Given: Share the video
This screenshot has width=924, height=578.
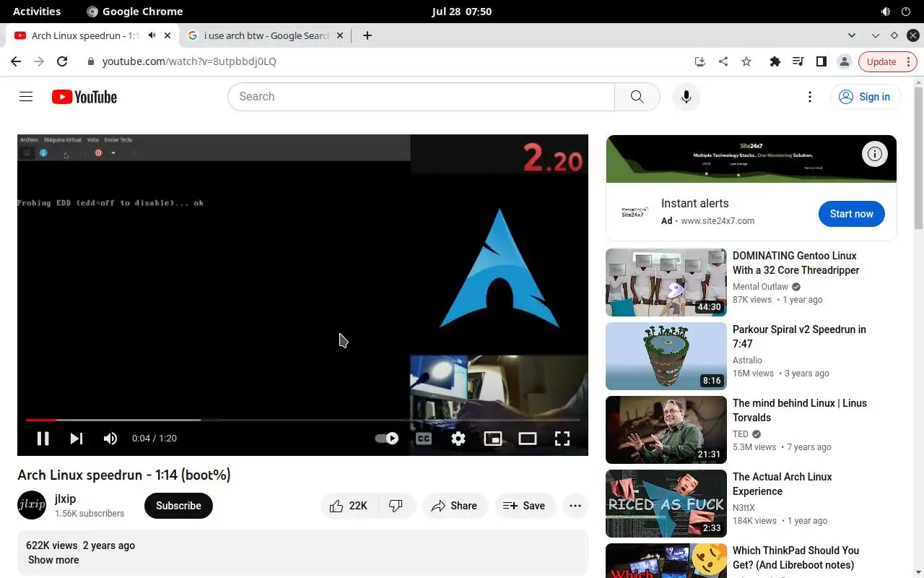Looking at the screenshot, I should pyautogui.click(x=455, y=506).
